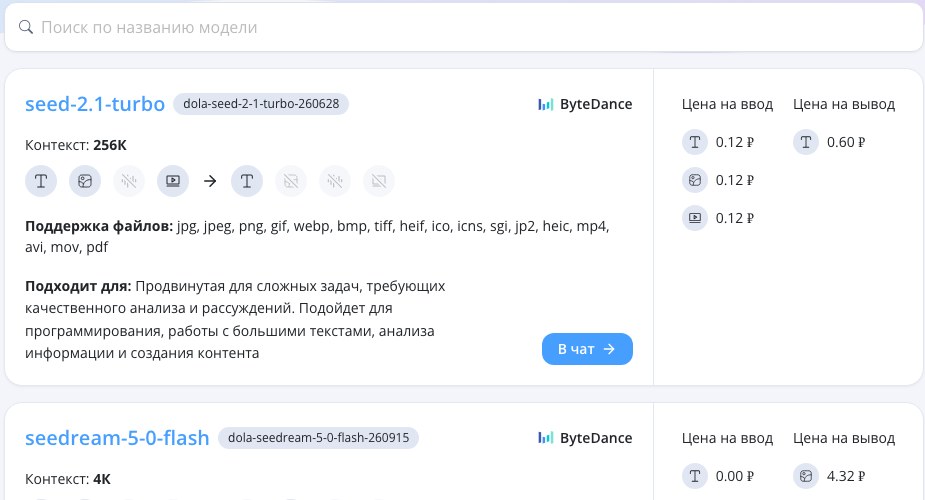Click the dola-seedream-5-0-flash-260915 ID badge
Image resolution: width=925 pixels, height=500 pixels.
point(319,438)
